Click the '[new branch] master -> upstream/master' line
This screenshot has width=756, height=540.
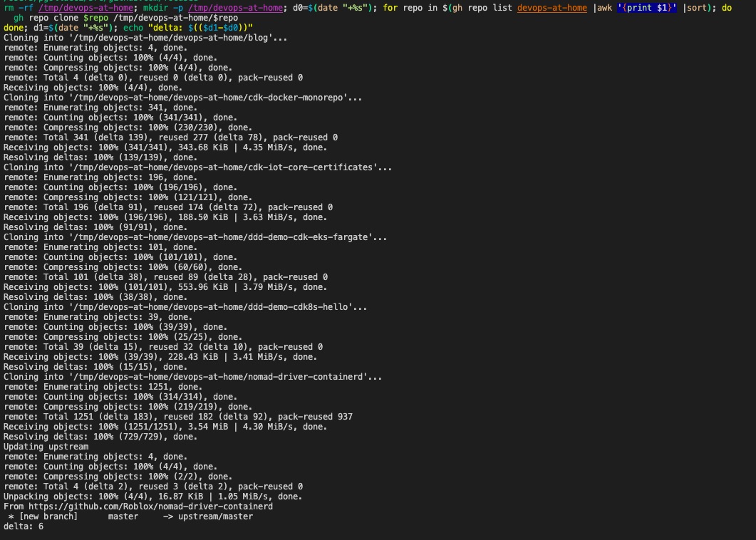point(130,516)
